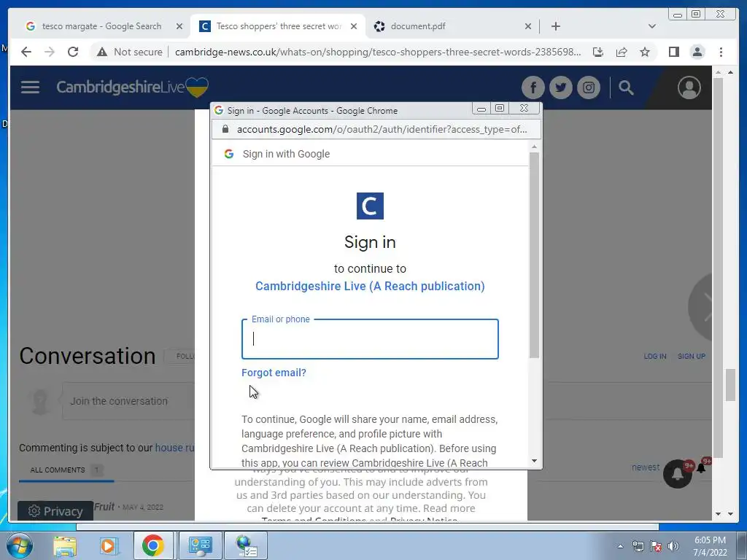Screen dimensions: 747x560
Task: Click the main Chrome address bar URL
Action: coord(377,52)
